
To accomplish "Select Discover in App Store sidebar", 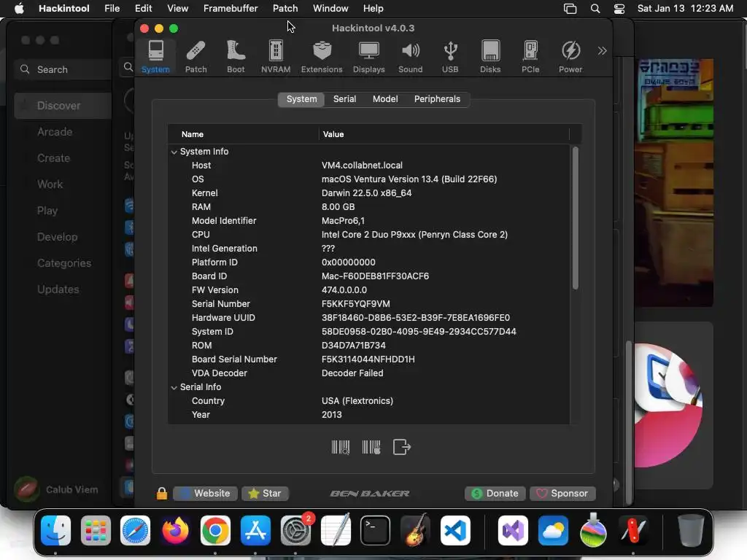I will pos(63,106).
